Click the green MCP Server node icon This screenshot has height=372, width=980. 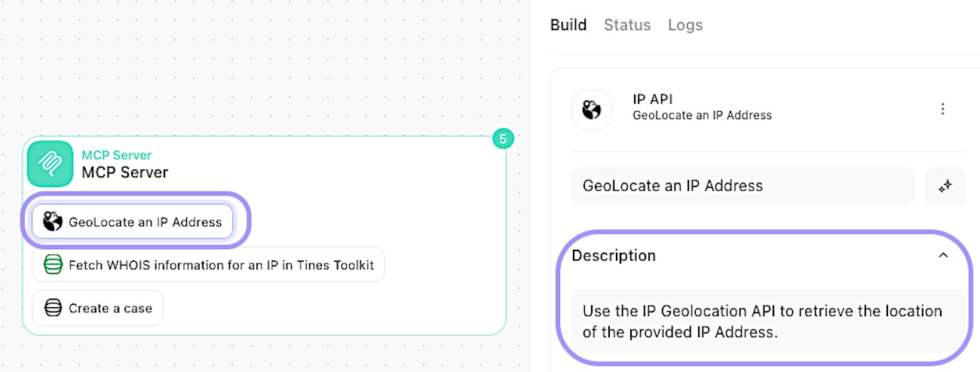coord(50,164)
